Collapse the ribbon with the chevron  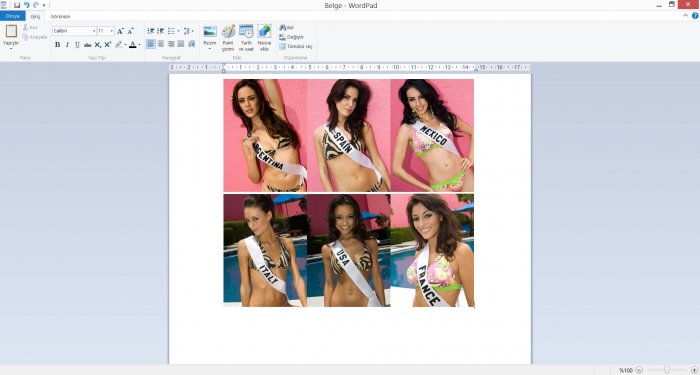[686, 16]
